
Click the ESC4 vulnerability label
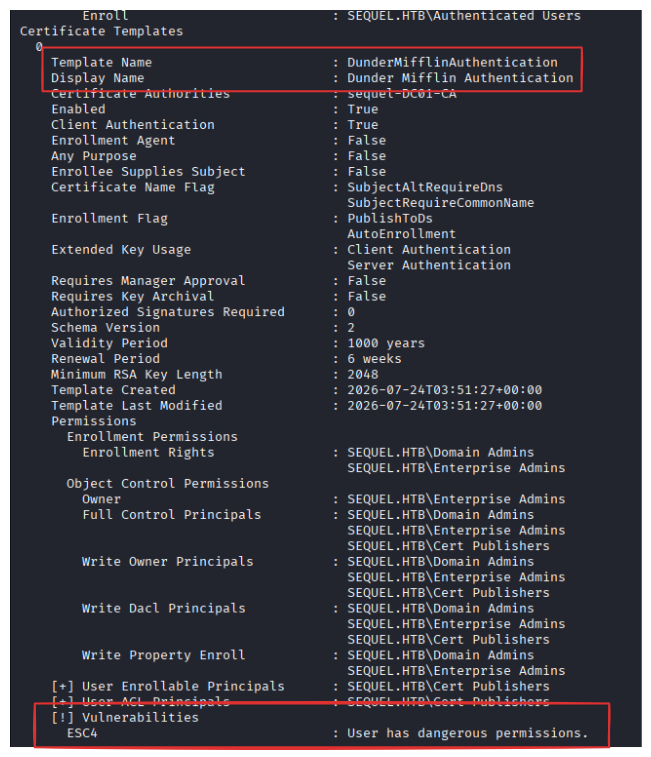[x=82, y=733]
